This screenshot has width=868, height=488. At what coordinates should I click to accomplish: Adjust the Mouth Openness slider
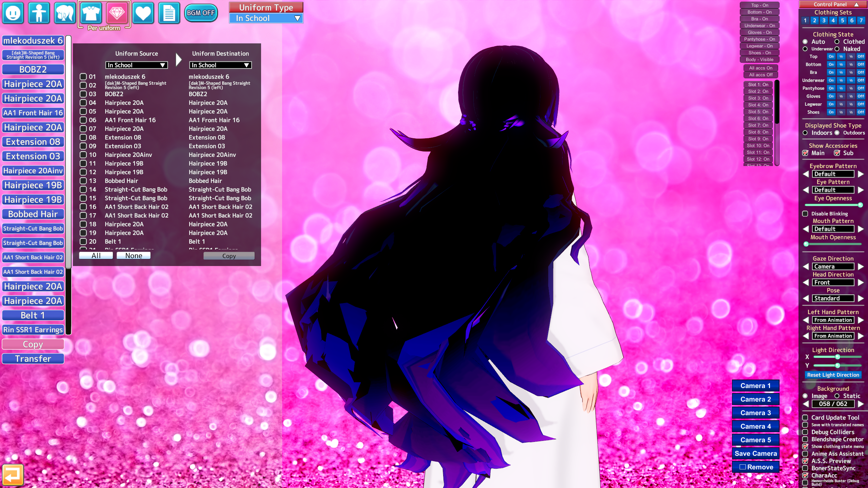pyautogui.click(x=833, y=244)
